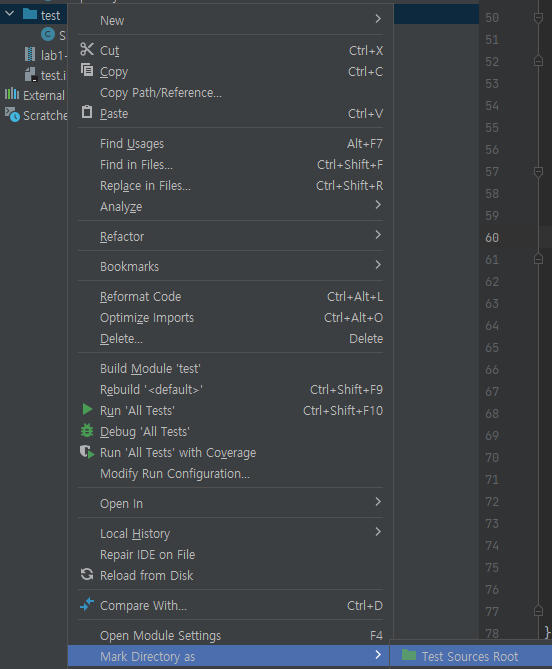The height and width of the screenshot is (669, 552).
Task: Select Find Usages menu item
Action: (x=132, y=144)
